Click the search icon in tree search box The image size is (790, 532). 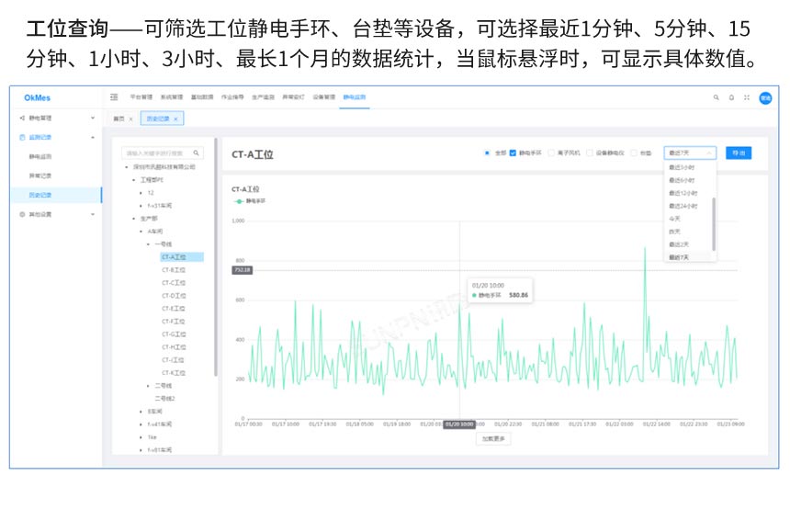(x=196, y=153)
